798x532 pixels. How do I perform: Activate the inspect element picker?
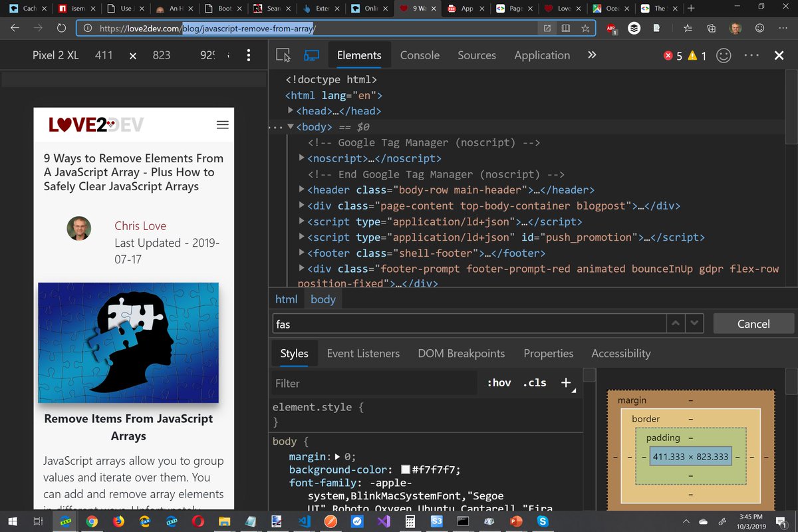[284, 56]
